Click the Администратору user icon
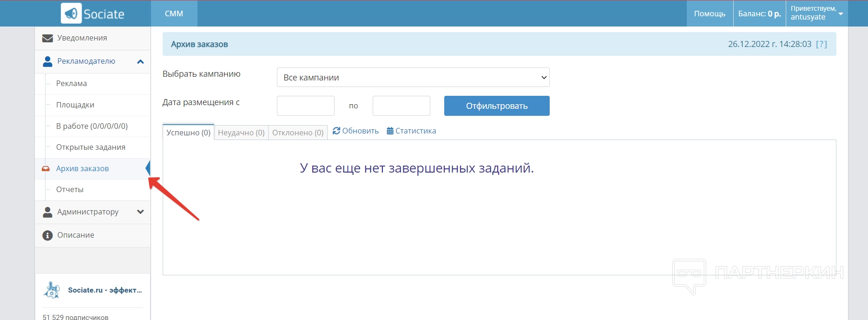The image size is (868, 320). click(47, 212)
